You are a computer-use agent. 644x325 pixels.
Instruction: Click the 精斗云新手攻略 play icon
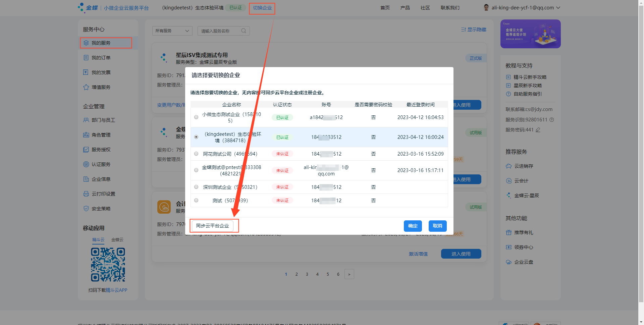pos(508,77)
